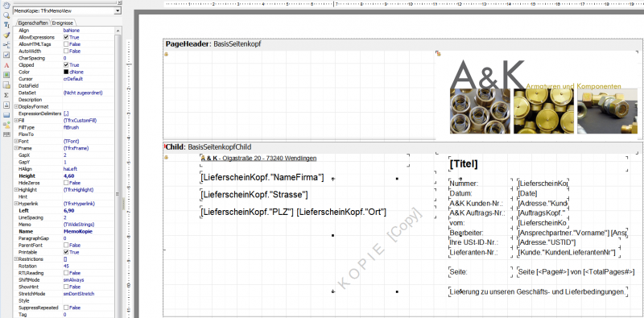Switch to the Ereignisse tab
This screenshot has width=644, height=318.
coord(63,23)
